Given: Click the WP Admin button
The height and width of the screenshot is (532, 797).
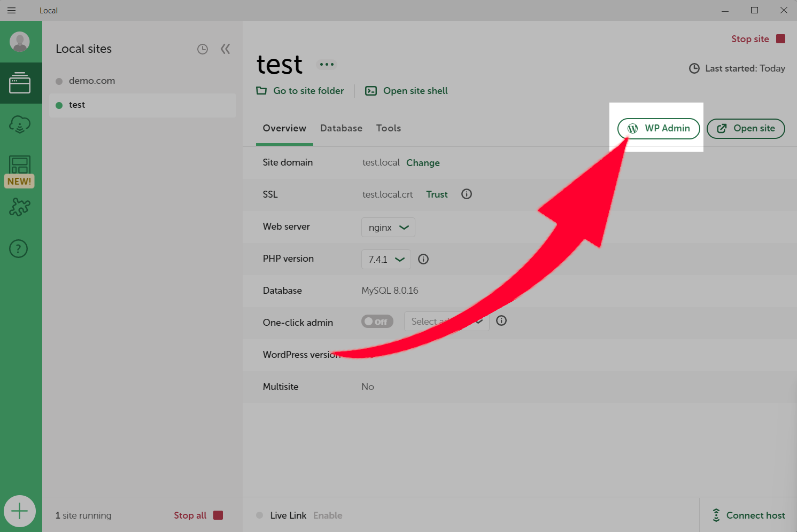Looking at the screenshot, I should coord(659,128).
